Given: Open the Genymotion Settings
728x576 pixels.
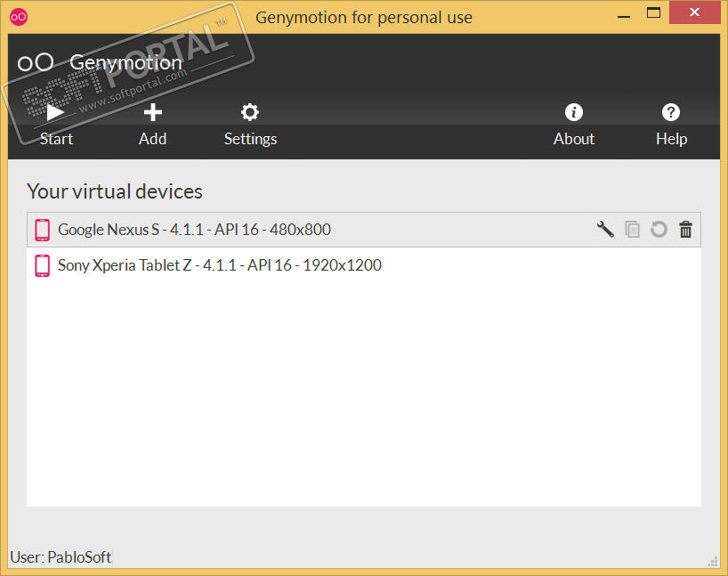Looking at the screenshot, I should point(250,124).
